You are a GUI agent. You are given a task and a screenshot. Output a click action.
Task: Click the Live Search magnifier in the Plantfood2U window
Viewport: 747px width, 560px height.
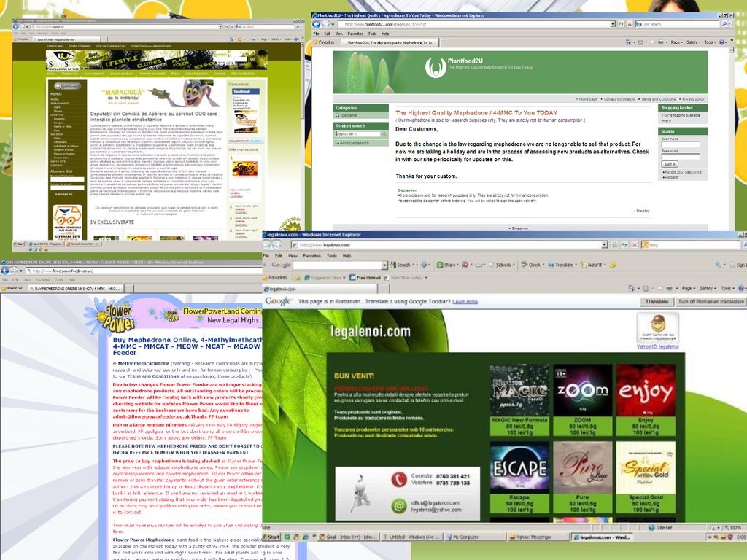724,24
